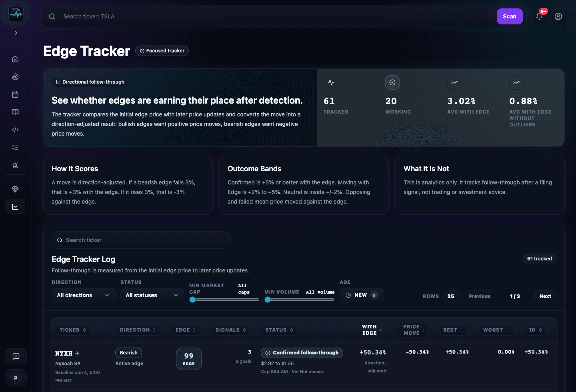This screenshot has height=392, width=576.
Task: Open the All statuses dropdown
Action: pos(152,295)
